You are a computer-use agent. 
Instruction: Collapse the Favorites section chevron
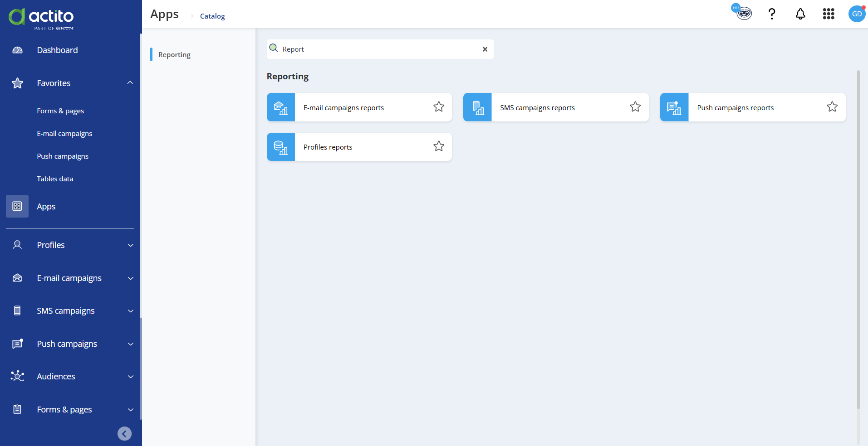(130, 83)
